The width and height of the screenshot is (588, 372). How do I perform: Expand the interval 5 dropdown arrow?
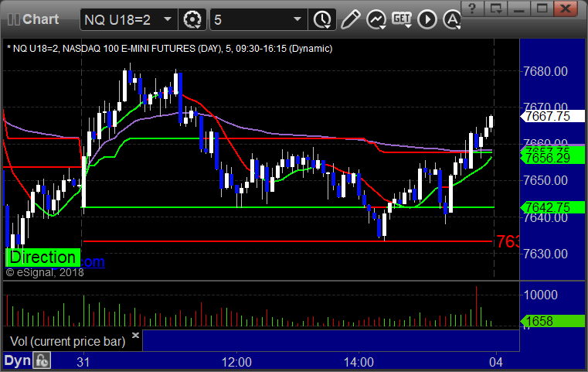297,19
